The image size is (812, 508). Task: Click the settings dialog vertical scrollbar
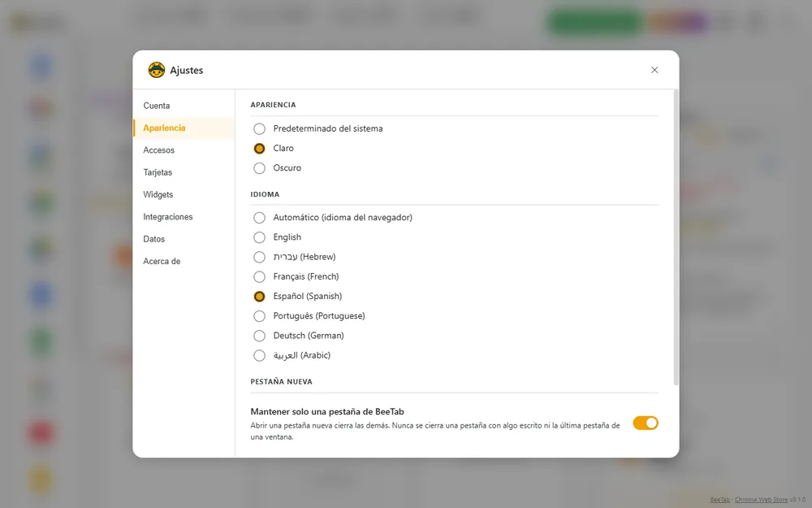pos(676,237)
